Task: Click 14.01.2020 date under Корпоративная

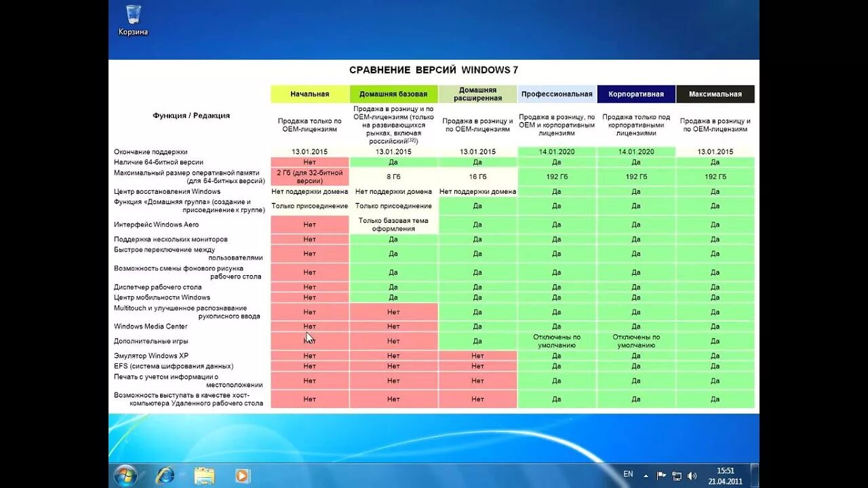Action: 636,152
